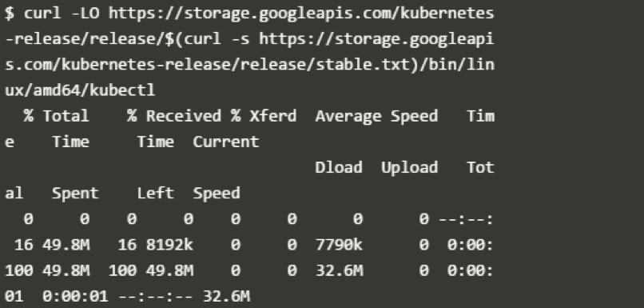Click the 'Left' header text
Viewport: 644px width, 308px height.
(155, 194)
